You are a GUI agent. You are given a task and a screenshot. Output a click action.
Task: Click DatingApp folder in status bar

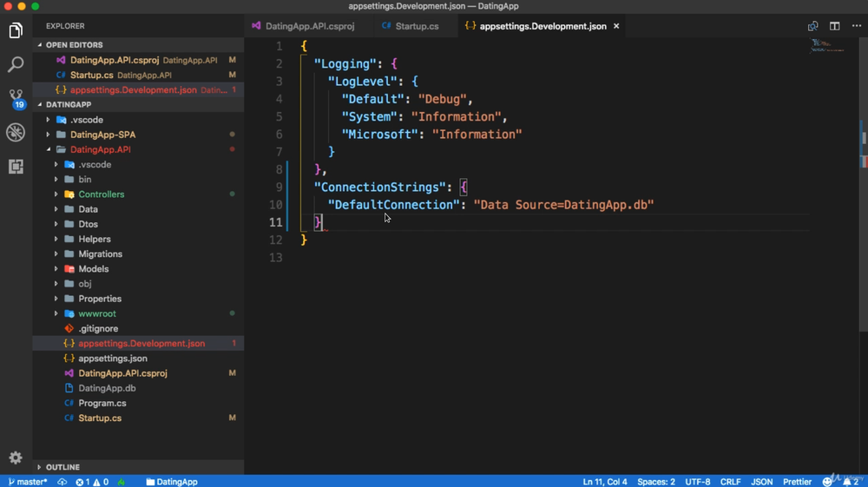[172, 482]
